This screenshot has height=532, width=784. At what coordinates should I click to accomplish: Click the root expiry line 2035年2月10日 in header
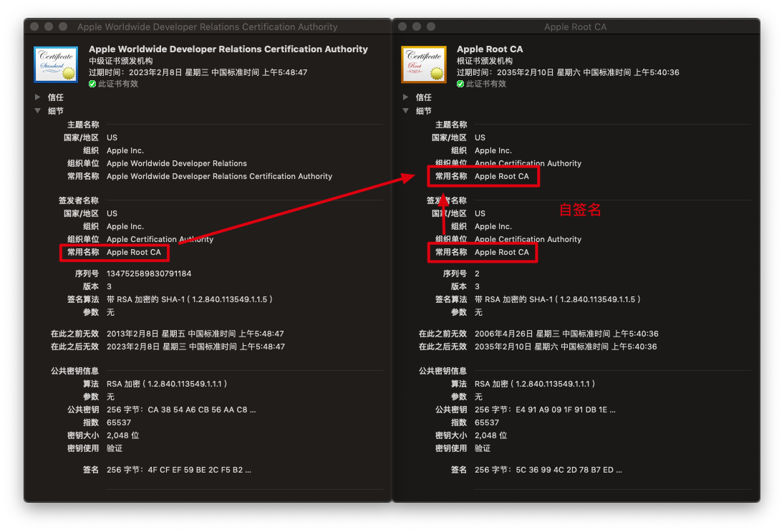click(x=568, y=72)
